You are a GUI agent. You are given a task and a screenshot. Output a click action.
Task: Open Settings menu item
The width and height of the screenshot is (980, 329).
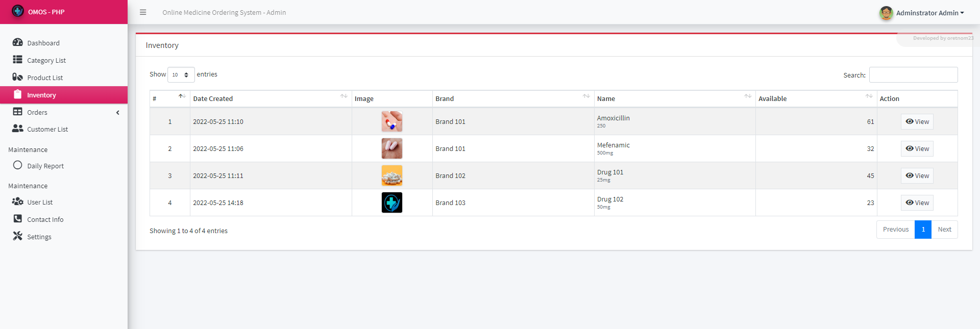(64, 237)
